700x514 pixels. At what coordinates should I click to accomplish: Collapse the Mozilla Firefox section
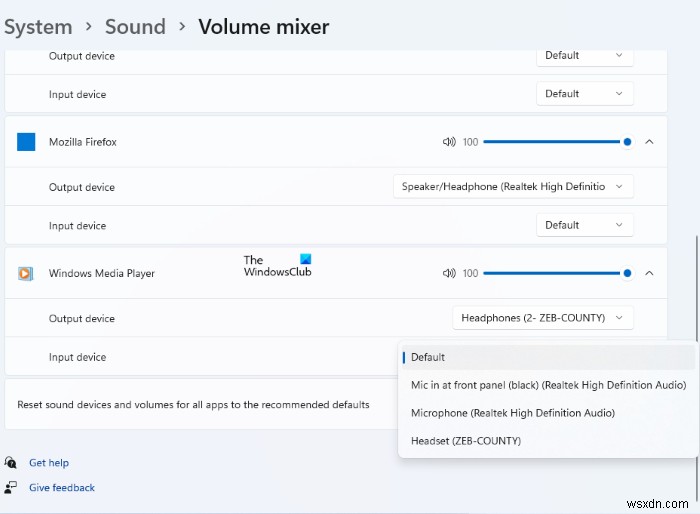[x=650, y=142]
